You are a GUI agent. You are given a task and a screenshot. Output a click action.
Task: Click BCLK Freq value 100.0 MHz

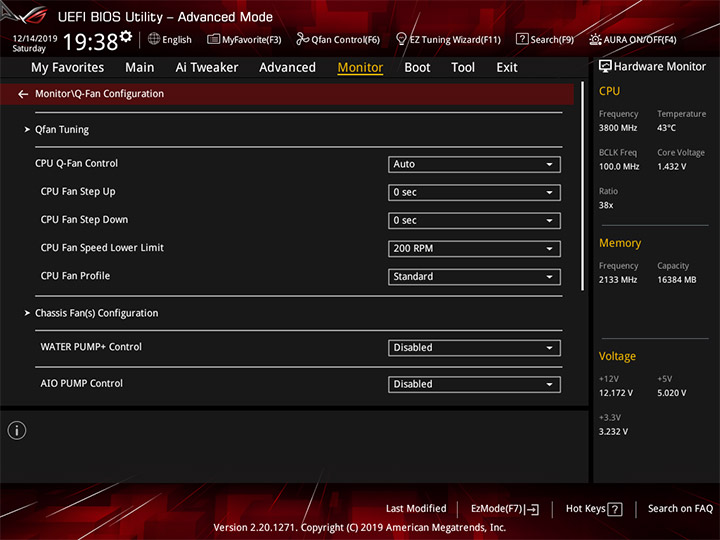pos(619,166)
